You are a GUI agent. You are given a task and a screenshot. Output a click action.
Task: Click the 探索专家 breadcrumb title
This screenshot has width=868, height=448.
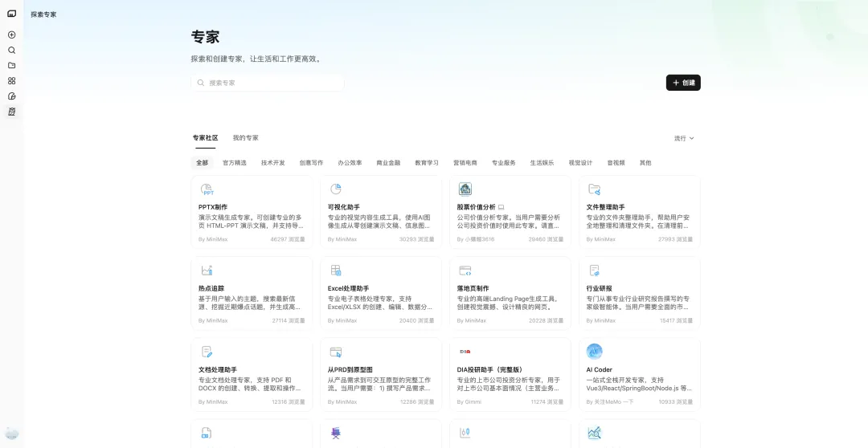pyautogui.click(x=43, y=14)
